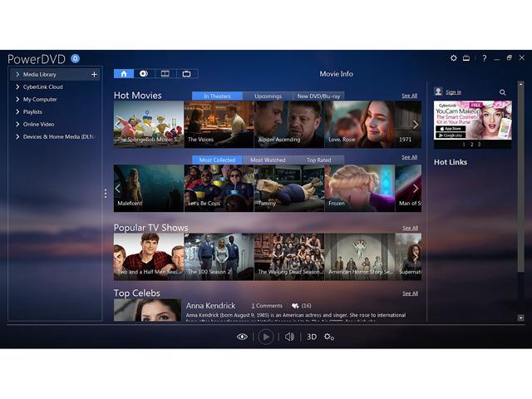
Task: Click the Anna Kendrick name heading
Action: (210, 306)
